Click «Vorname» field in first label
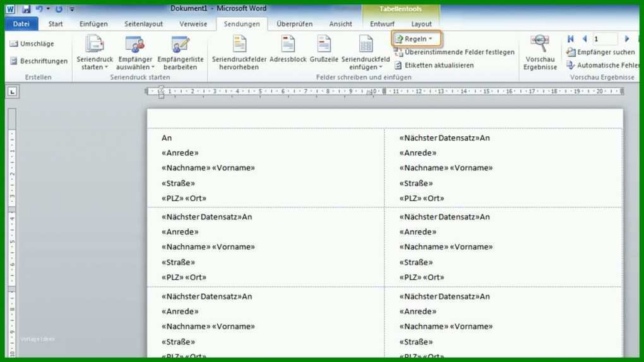 [233, 168]
